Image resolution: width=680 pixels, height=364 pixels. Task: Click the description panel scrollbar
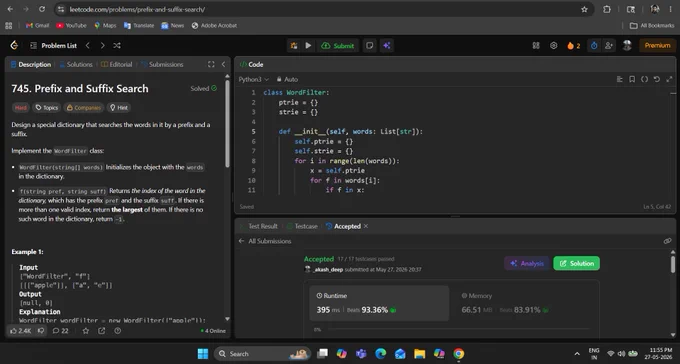point(227,124)
